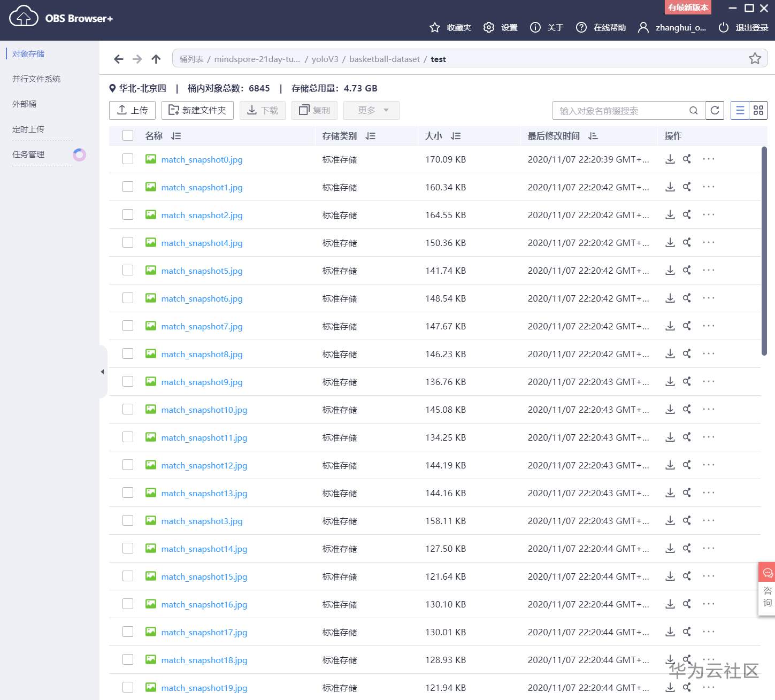Image resolution: width=775 pixels, height=700 pixels.
Task: Click the search magnifier icon
Action: [x=693, y=111]
